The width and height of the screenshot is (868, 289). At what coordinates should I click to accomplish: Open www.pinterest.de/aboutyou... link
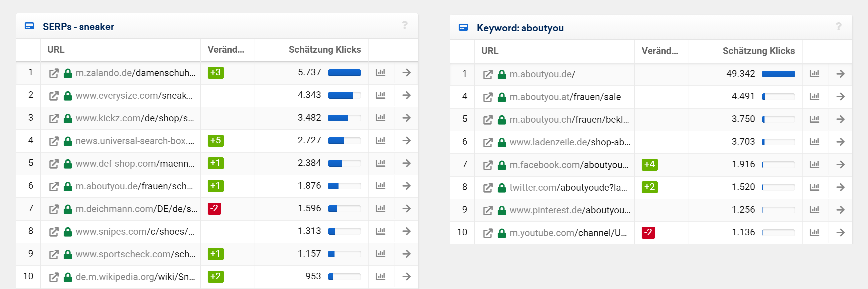click(x=570, y=210)
